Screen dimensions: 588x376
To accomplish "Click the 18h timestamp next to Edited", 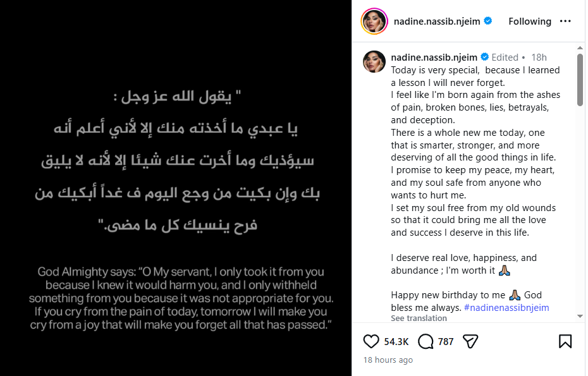I will (x=539, y=57).
